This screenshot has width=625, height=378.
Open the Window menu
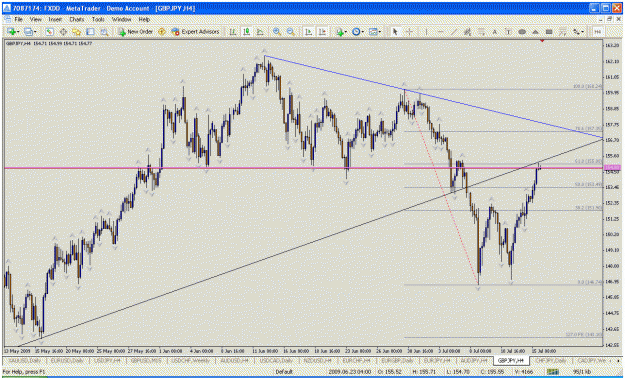pos(122,19)
